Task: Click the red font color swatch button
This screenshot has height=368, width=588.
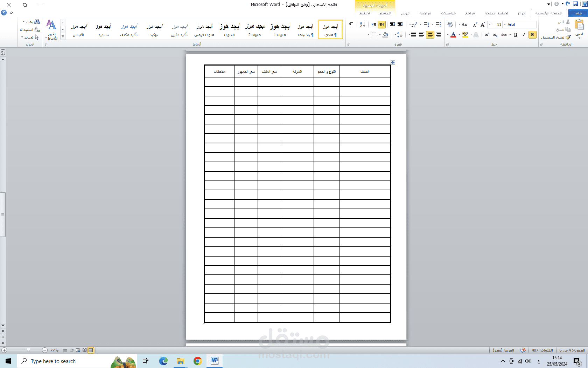Action: (x=453, y=35)
